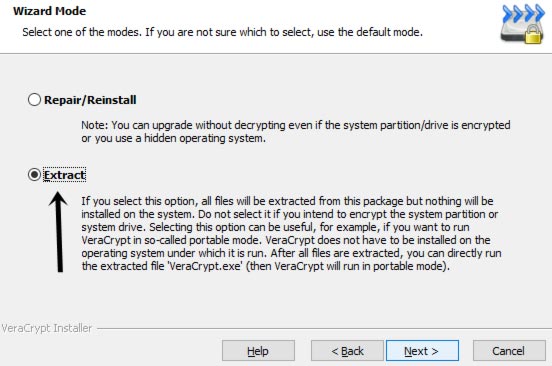This screenshot has height=366, width=552.
Task: Click the VeraCrypt Installer footer label
Action: [46, 328]
